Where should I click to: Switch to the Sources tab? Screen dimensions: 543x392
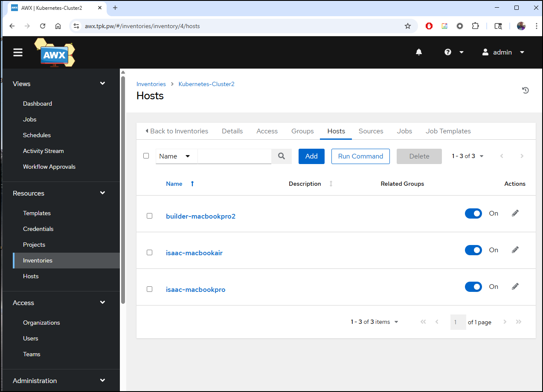pyautogui.click(x=371, y=131)
